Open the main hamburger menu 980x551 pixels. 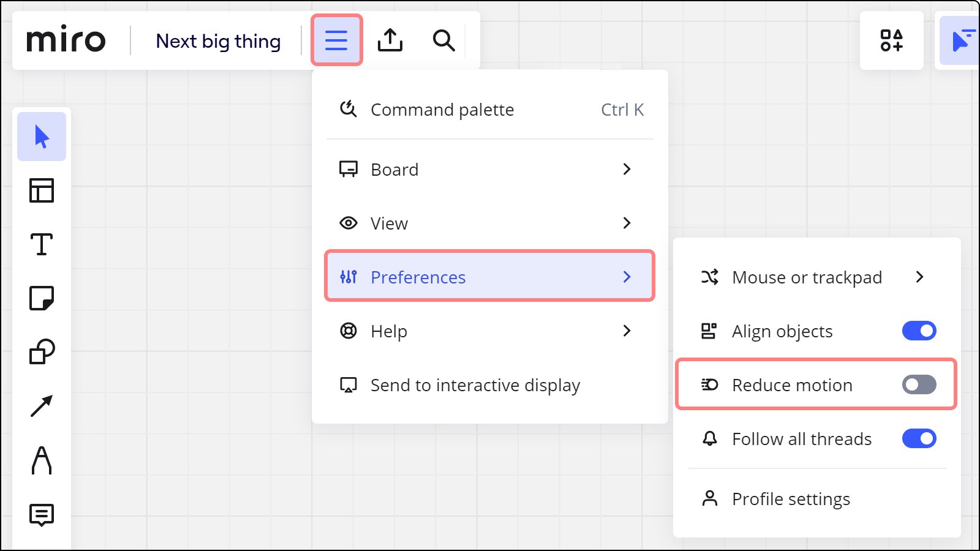click(x=336, y=40)
